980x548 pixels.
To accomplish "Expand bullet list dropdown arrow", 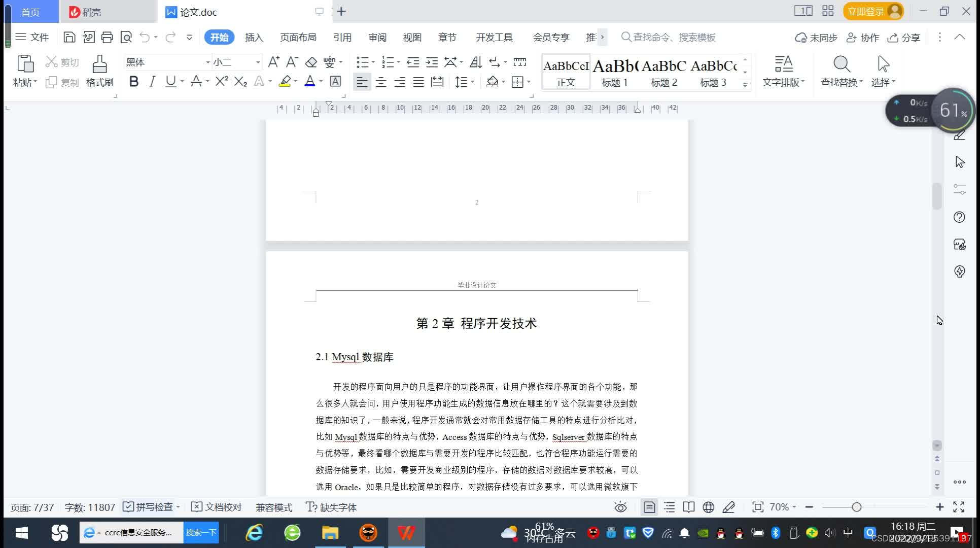I will coord(373,62).
